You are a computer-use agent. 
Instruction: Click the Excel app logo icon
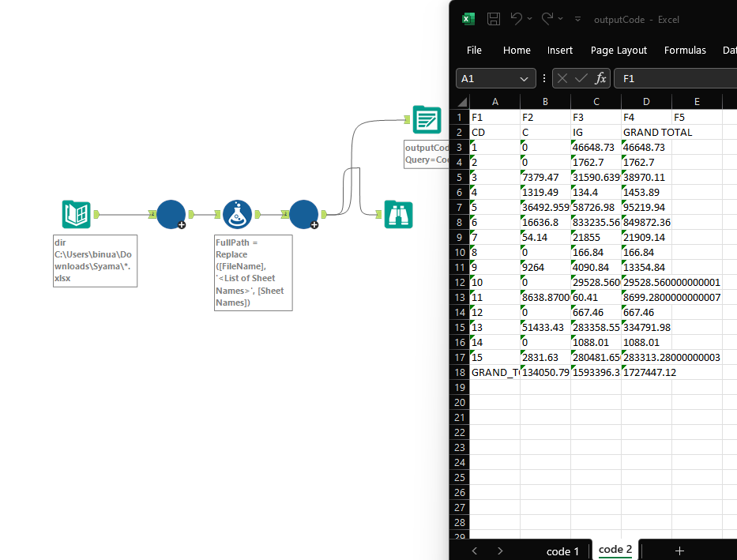tap(468, 19)
